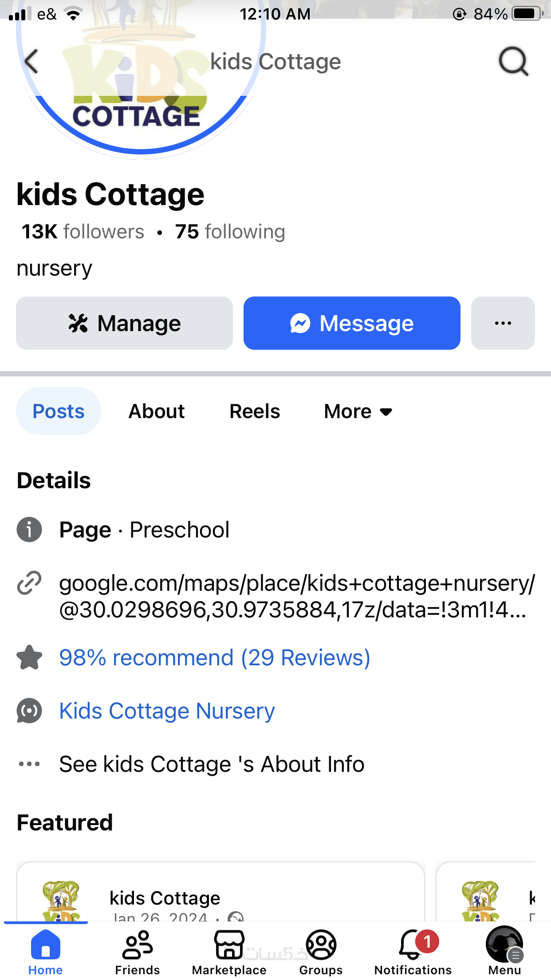
Task: Tap the page info icon beside Preschool
Action: (29, 530)
